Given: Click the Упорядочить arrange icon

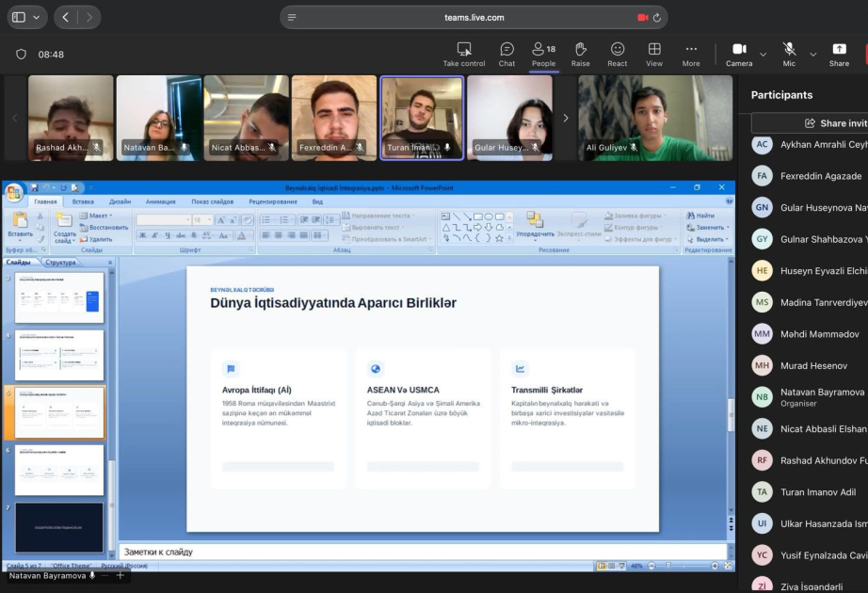Looking at the screenshot, I should pyautogui.click(x=535, y=220).
